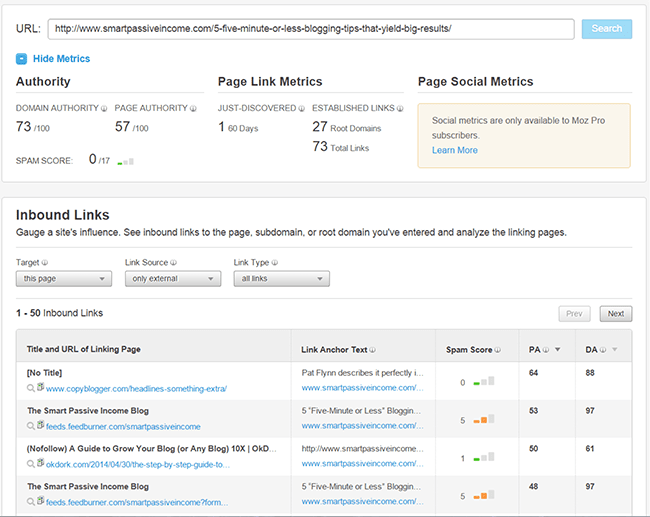Click info icon beside Link Anchor Text

click(373, 350)
